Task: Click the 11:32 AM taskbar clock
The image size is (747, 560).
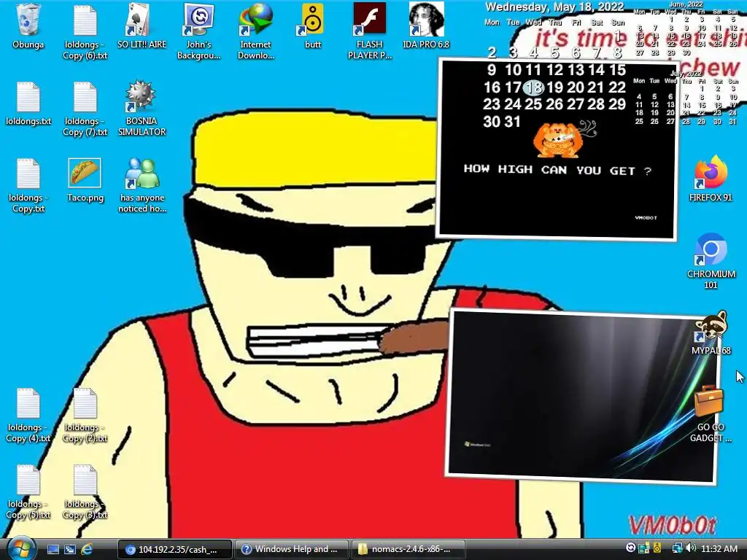Action: tap(719, 549)
